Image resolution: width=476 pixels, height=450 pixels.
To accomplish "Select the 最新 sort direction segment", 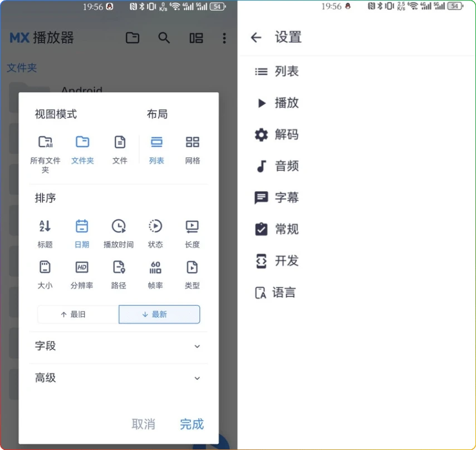I will [x=159, y=314].
